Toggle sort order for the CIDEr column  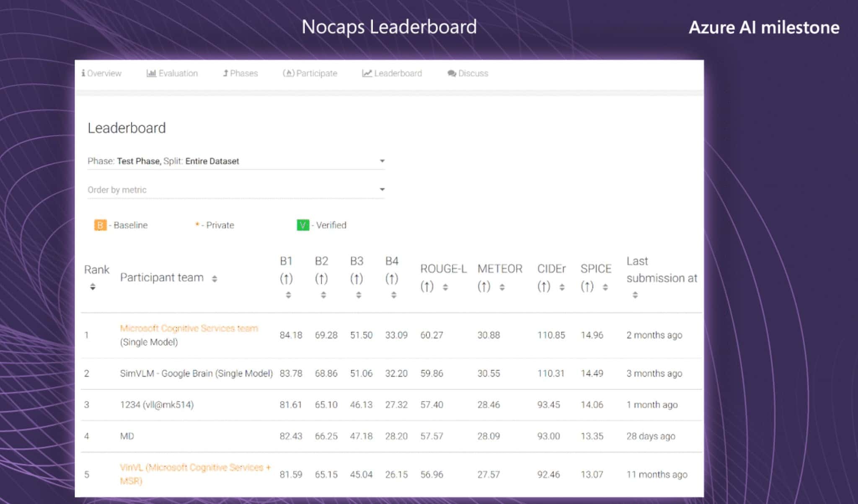click(561, 287)
